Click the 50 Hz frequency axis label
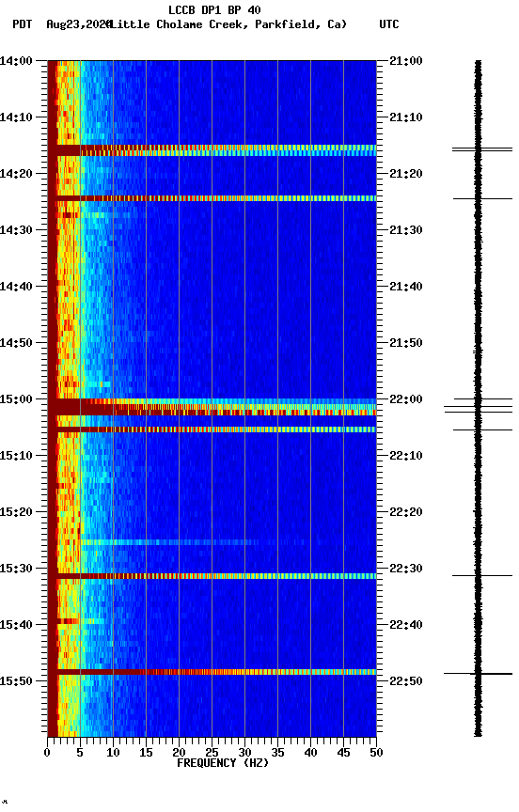 [376, 753]
